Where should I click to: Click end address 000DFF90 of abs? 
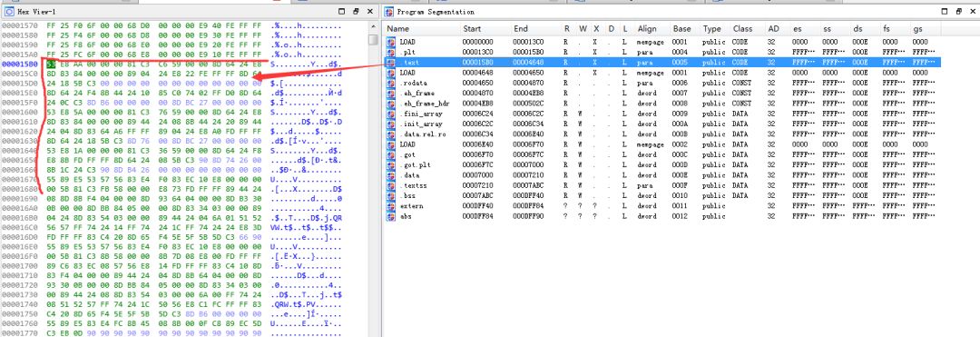[529, 215]
